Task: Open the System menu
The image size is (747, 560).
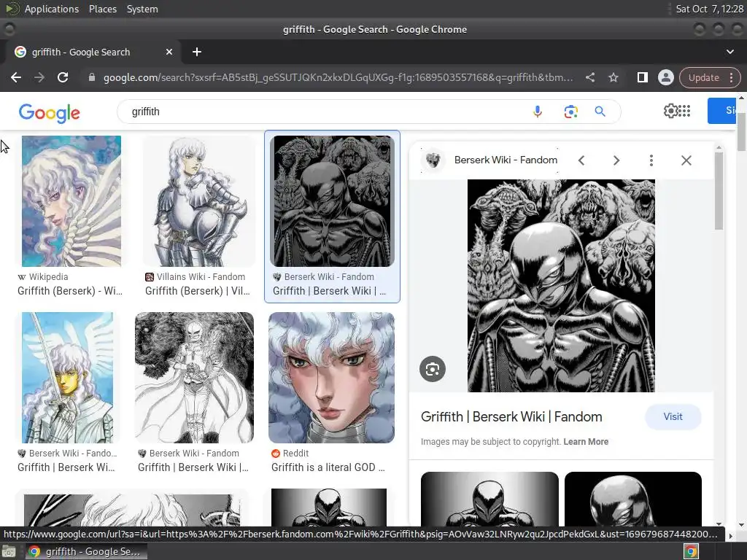Action: (x=142, y=9)
